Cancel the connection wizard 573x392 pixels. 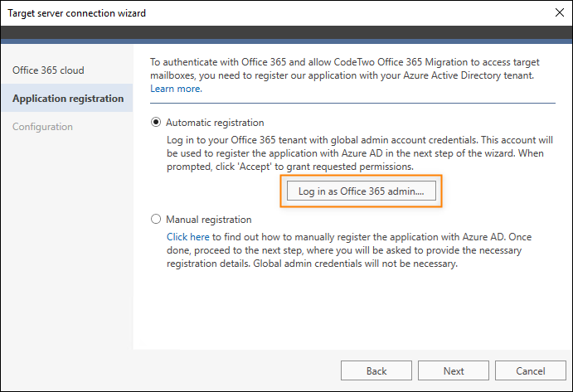tap(530, 370)
